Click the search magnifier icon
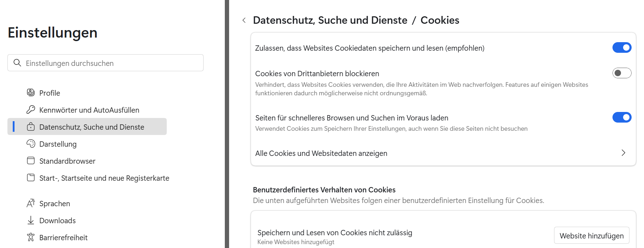This screenshot has width=644, height=248. [17, 63]
